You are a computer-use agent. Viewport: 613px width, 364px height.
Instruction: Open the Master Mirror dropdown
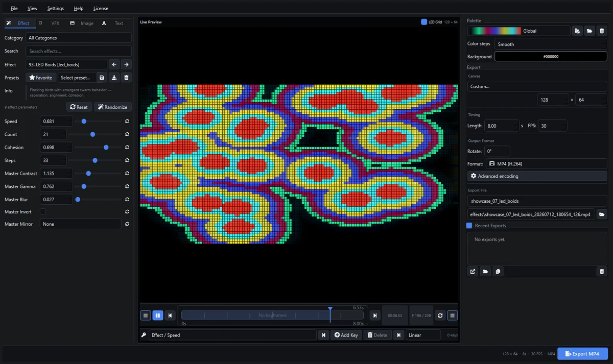80,224
